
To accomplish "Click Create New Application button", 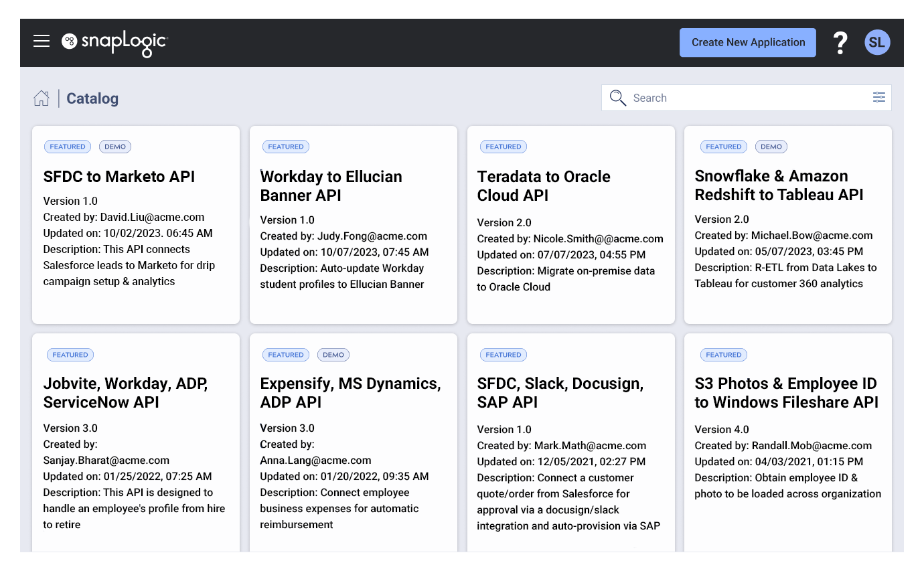I will [x=748, y=42].
